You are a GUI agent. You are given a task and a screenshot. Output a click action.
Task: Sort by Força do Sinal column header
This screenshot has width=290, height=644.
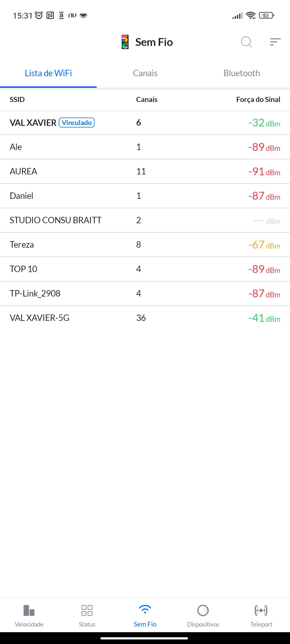(x=258, y=100)
